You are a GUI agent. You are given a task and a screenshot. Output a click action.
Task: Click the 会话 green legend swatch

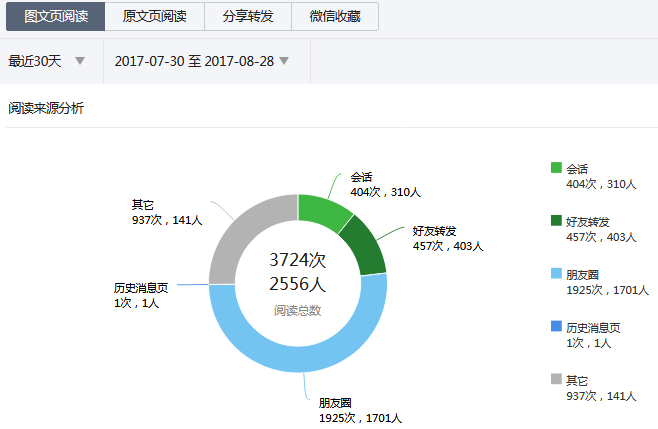(x=556, y=167)
